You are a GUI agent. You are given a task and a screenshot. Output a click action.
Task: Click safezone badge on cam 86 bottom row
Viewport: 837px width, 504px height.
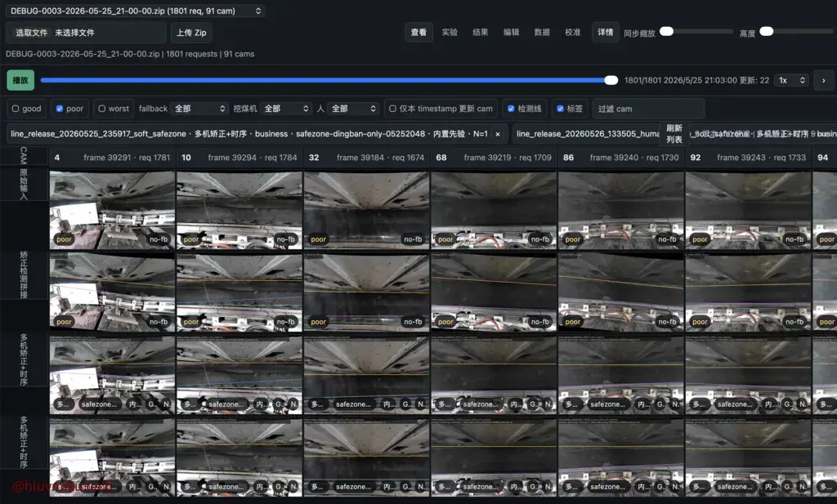[x=608, y=487]
